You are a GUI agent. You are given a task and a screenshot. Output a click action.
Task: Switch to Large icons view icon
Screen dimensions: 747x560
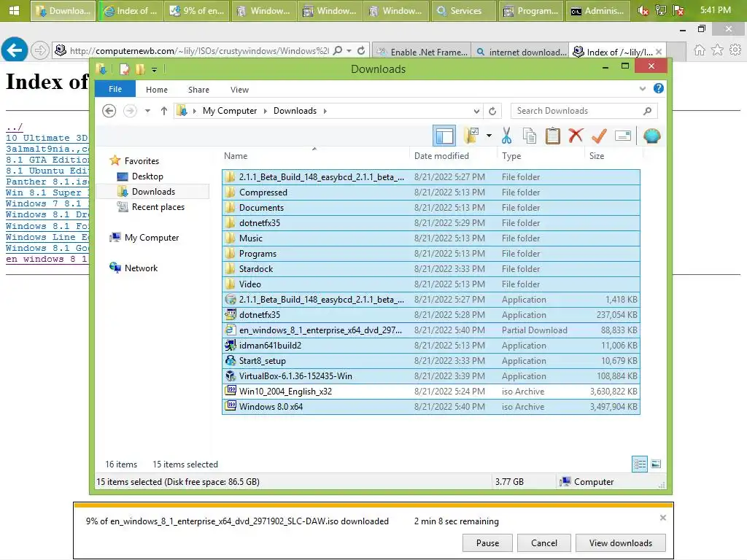pyautogui.click(x=656, y=464)
